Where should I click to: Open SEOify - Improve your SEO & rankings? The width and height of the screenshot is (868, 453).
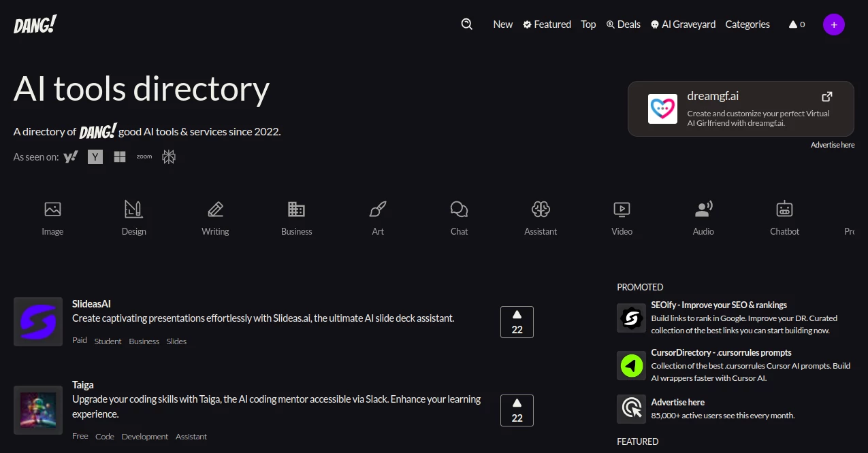pyautogui.click(x=719, y=305)
